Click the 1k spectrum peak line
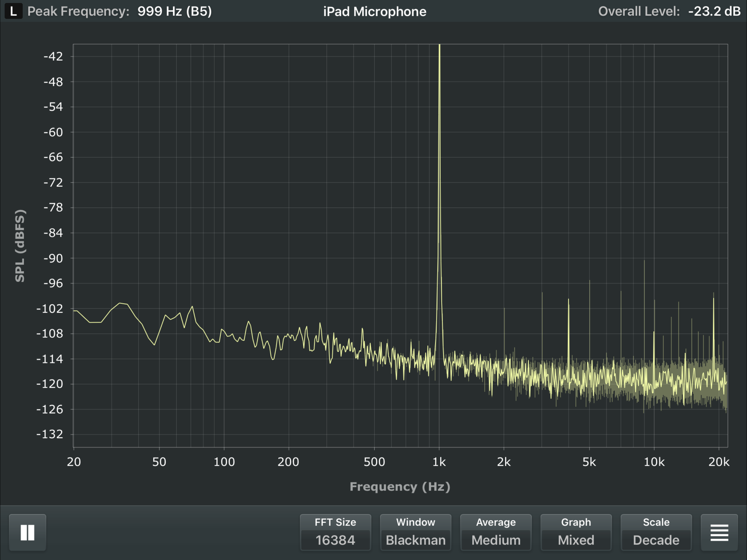 tap(439, 169)
